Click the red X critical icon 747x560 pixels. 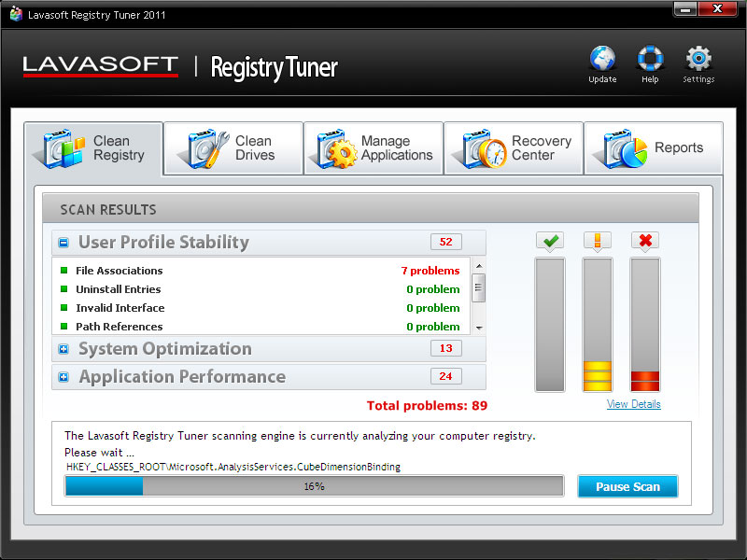pos(645,241)
